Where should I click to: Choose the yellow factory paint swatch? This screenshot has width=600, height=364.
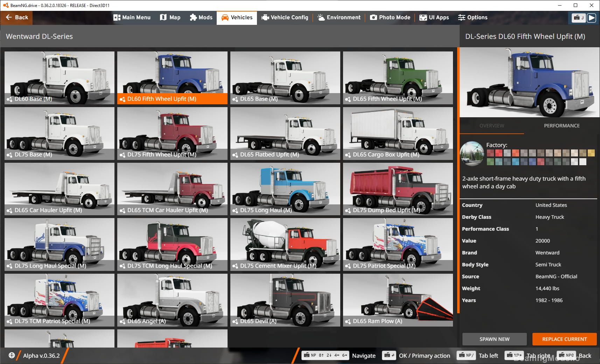coord(591,153)
